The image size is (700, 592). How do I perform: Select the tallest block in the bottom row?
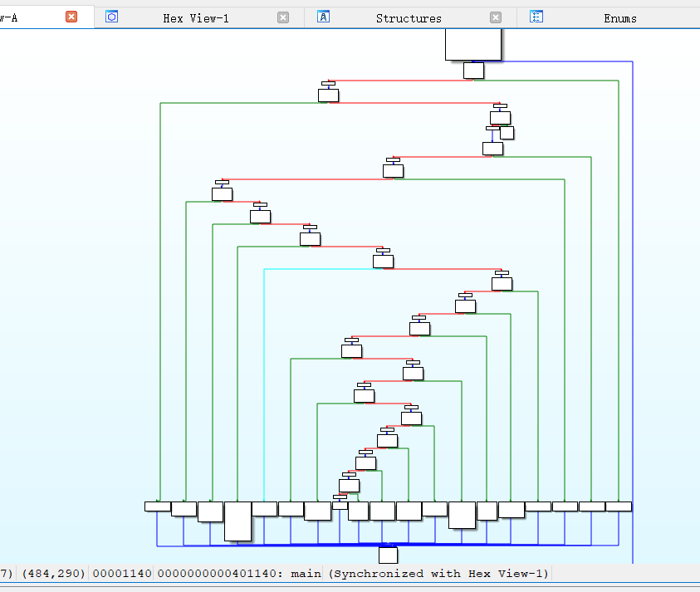(x=237, y=521)
